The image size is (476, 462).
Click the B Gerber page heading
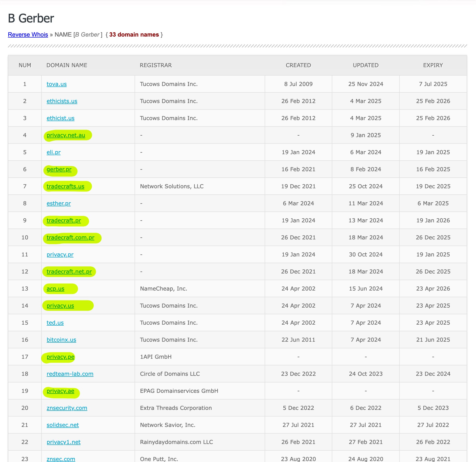(x=31, y=18)
